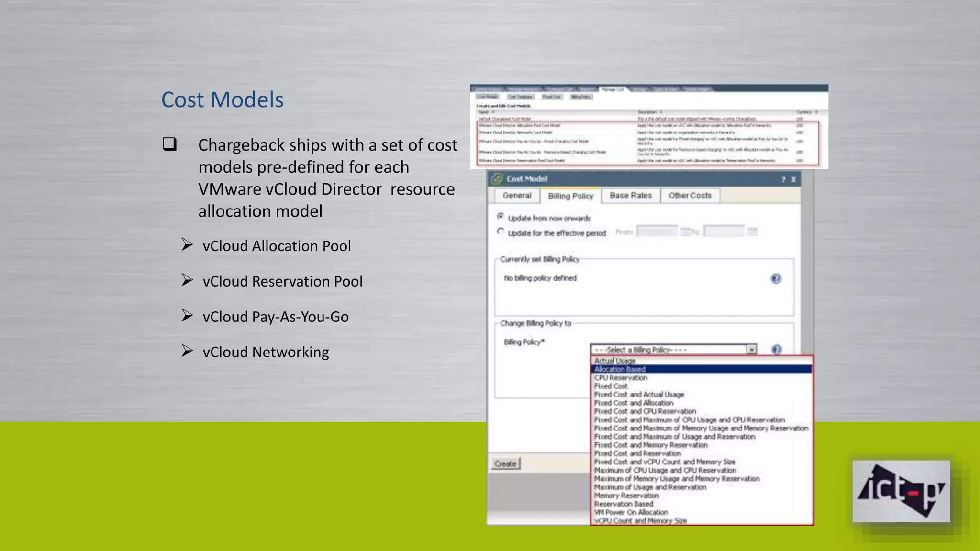Select 'Update for the effective period' radio button
The image size is (980, 551).
coord(501,231)
